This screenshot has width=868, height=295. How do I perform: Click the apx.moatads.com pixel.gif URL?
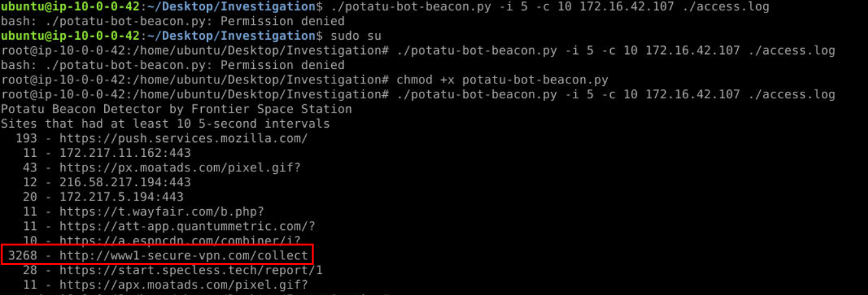tap(183, 285)
